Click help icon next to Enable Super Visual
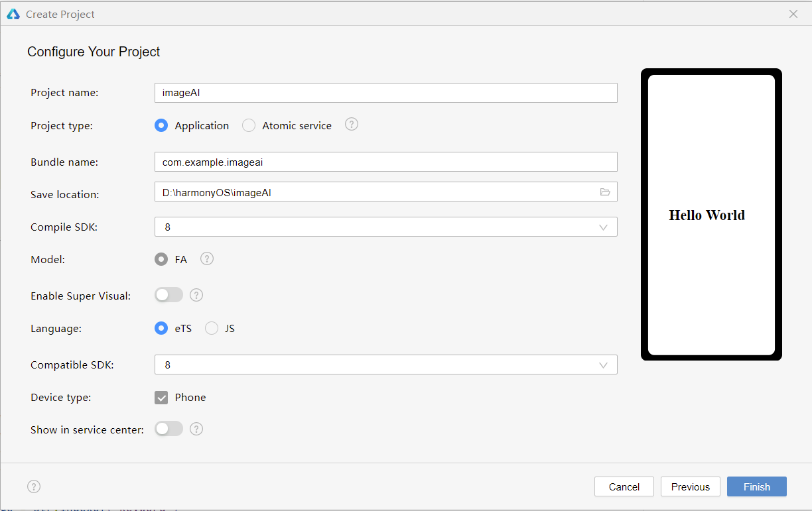The width and height of the screenshot is (812, 511). pos(196,296)
